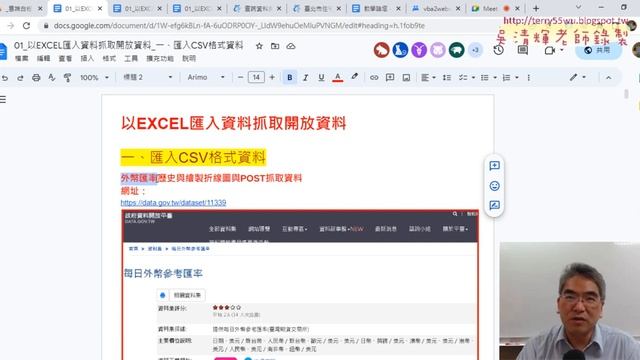
Task: Insert image from toolbar icon
Action: 406,78
